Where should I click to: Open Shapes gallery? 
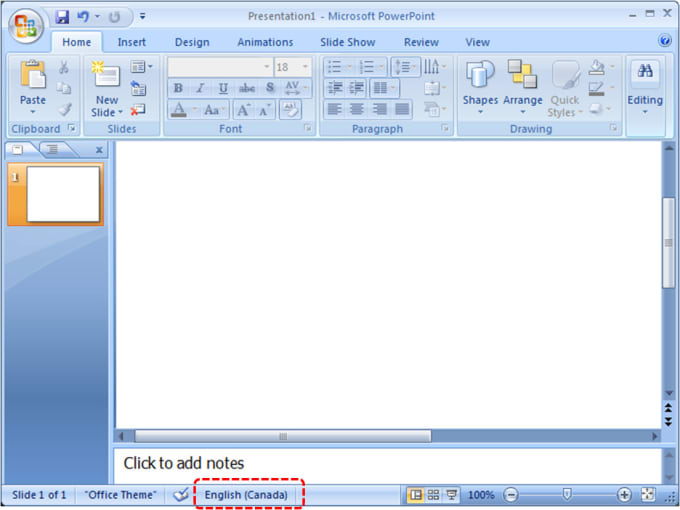point(480,89)
